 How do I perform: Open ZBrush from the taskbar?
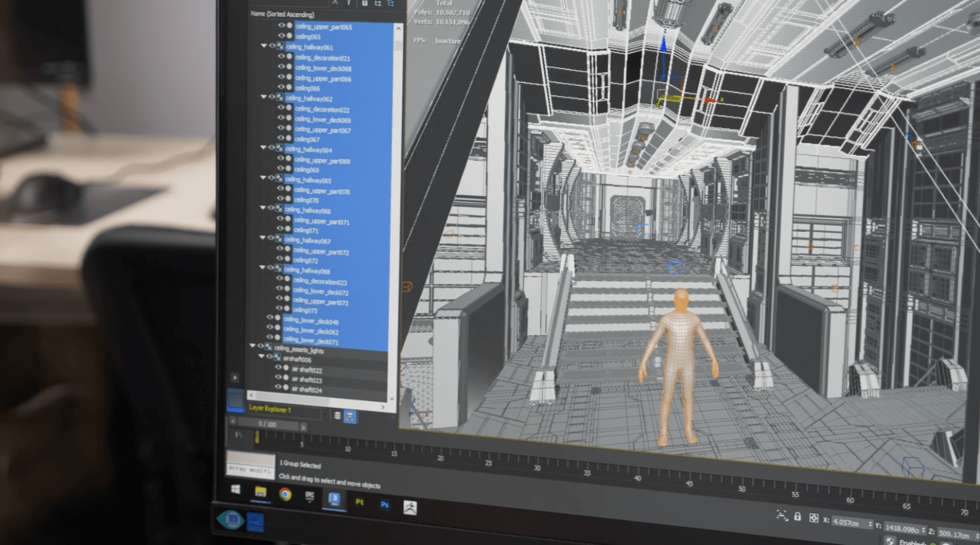pos(410,507)
